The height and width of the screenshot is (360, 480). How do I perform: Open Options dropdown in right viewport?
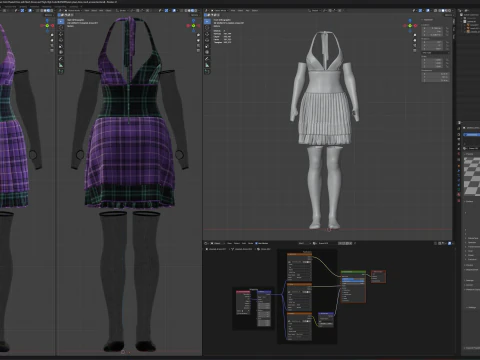pyautogui.click(x=448, y=15)
